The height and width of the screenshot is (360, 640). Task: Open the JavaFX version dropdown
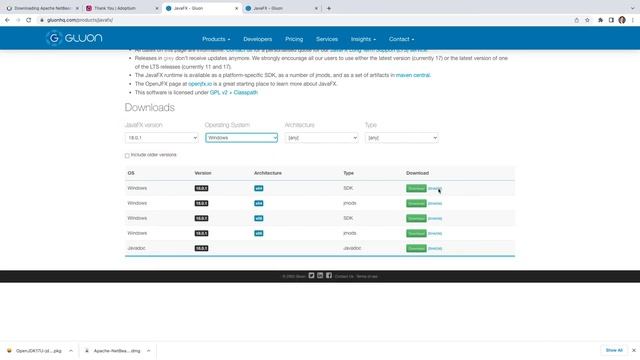162,138
